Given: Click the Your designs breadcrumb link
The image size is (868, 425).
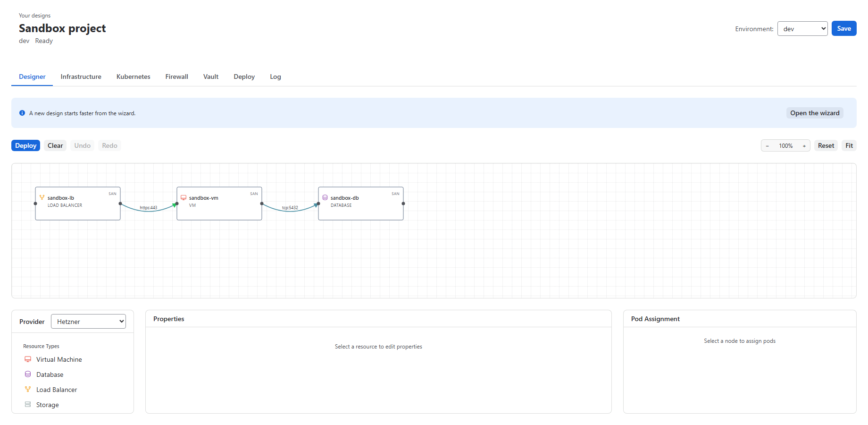Looking at the screenshot, I should [34, 16].
